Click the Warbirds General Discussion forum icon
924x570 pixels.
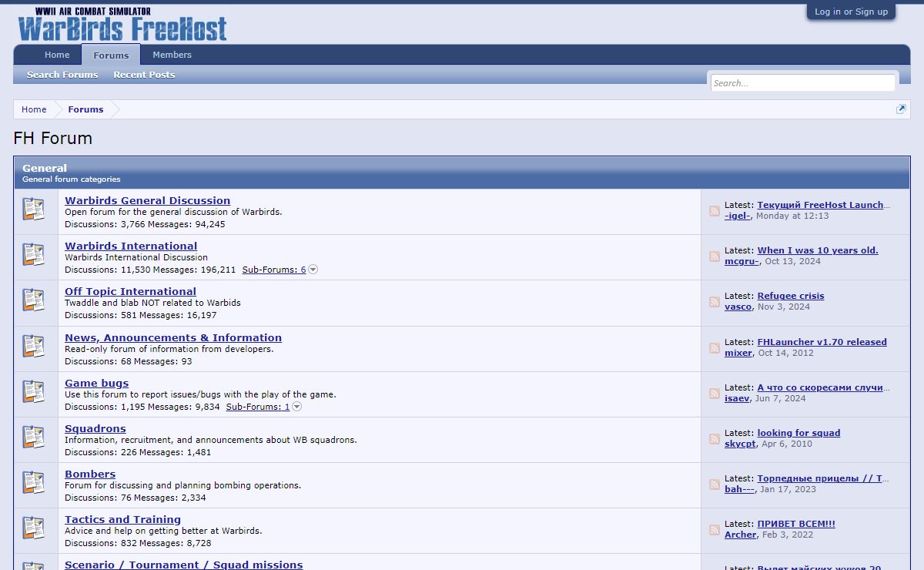pyautogui.click(x=33, y=210)
